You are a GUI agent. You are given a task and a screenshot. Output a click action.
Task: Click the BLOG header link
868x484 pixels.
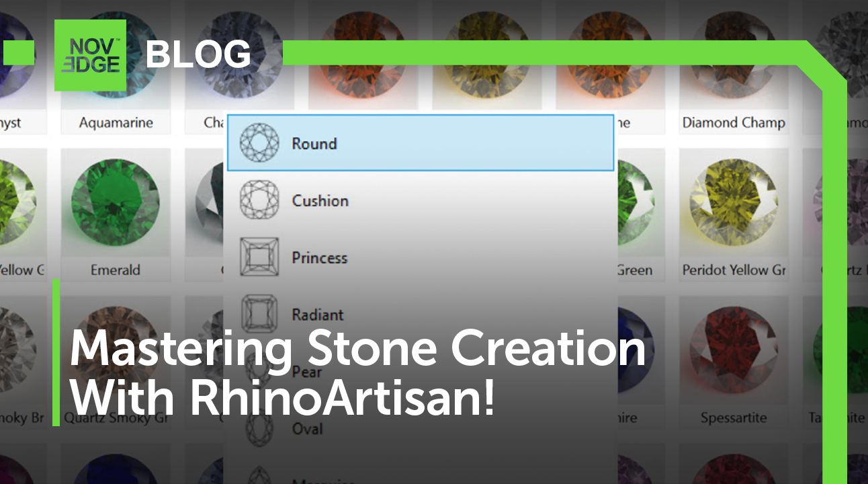[198, 54]
